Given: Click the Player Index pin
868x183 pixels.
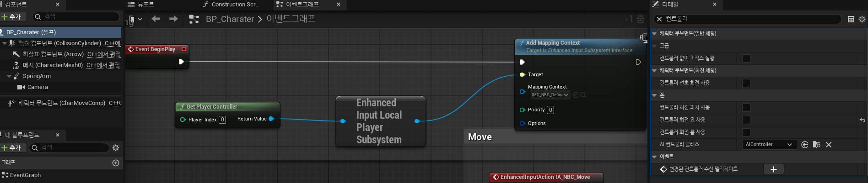Looking at the screenshot, I should pyautogui.click(x=183, y=120).
